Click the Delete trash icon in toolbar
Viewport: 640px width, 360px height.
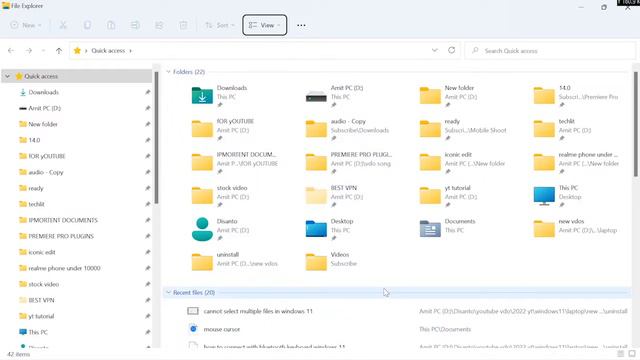click(x=183, y=25)
